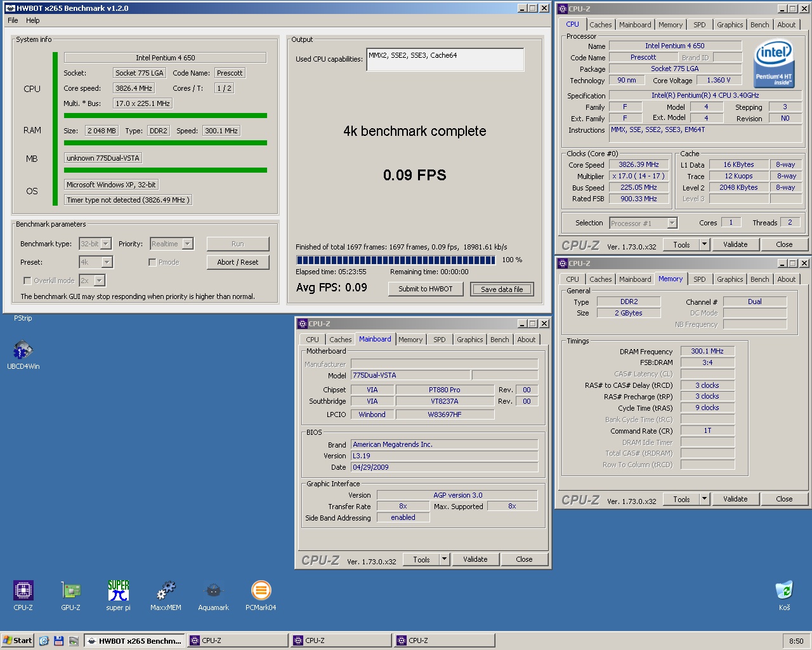Click the DRAM Frequency 300.1 MHz value
This screenshot has width=812, height=650.
pos(707,351)
